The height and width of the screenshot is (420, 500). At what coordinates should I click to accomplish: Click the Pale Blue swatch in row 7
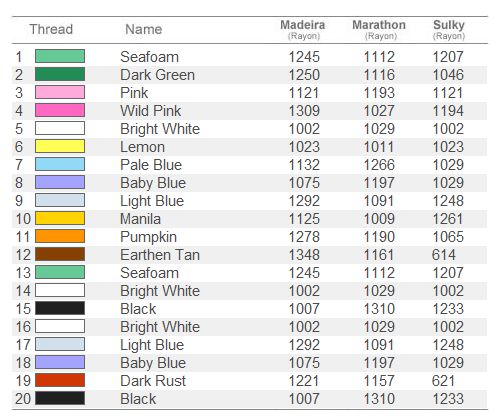(60, 164)
